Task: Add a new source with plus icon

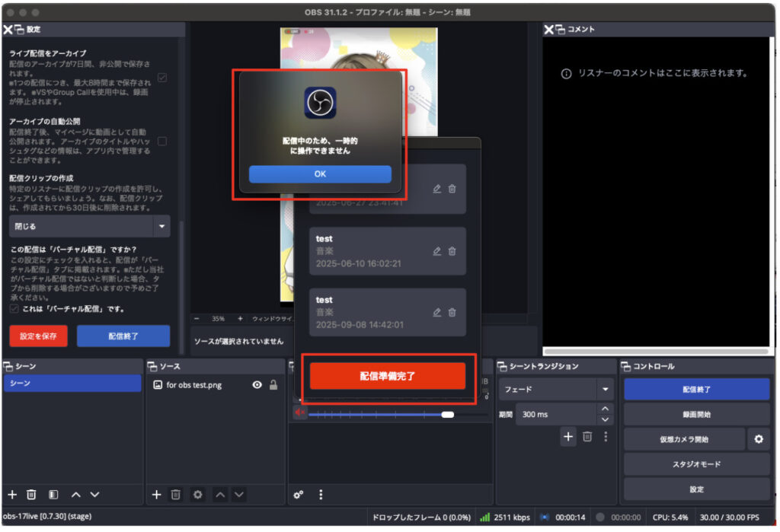Action: tap(156, 495)
